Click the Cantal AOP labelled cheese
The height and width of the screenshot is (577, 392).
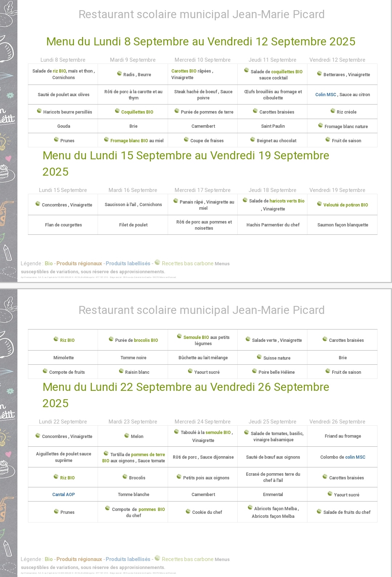64,495
